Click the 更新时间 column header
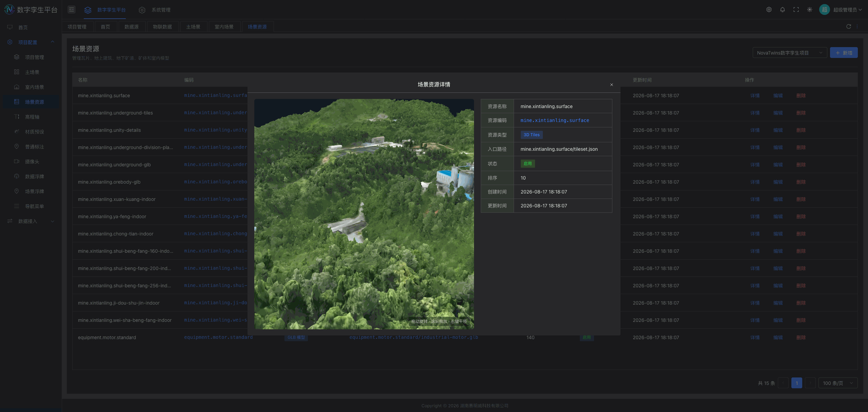The image size is (868, 412). coord(642,80)
